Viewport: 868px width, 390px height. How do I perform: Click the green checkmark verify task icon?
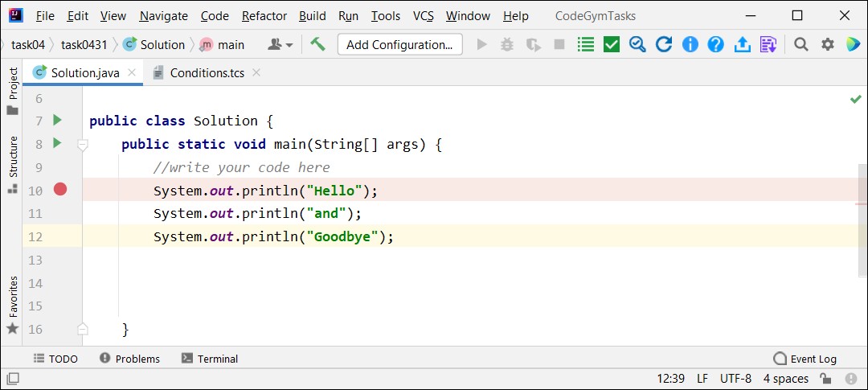click(x=611, y=44)
